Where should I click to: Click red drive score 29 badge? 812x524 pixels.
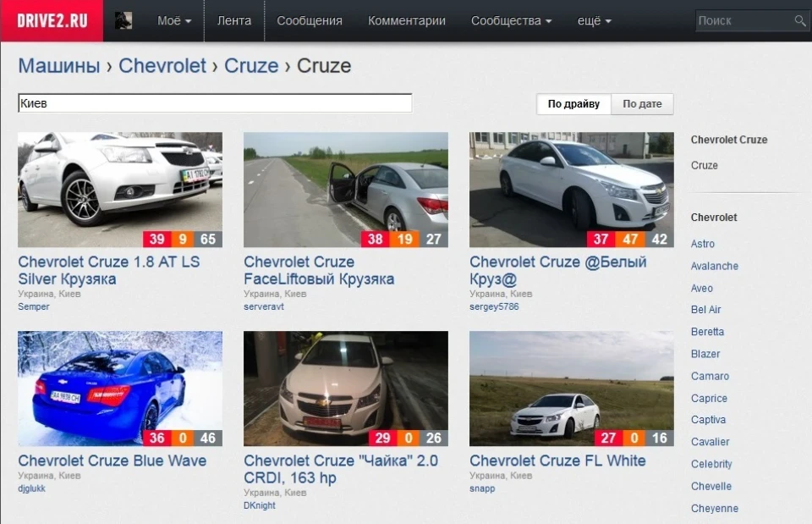point(382,438)
